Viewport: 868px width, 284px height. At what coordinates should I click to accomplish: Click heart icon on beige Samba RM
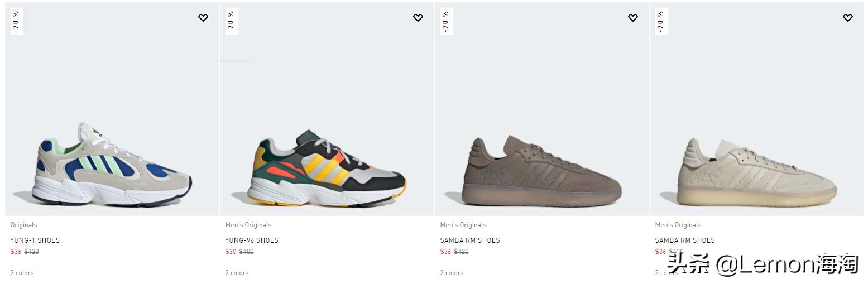pyautogui.click(x=848, y=18)
